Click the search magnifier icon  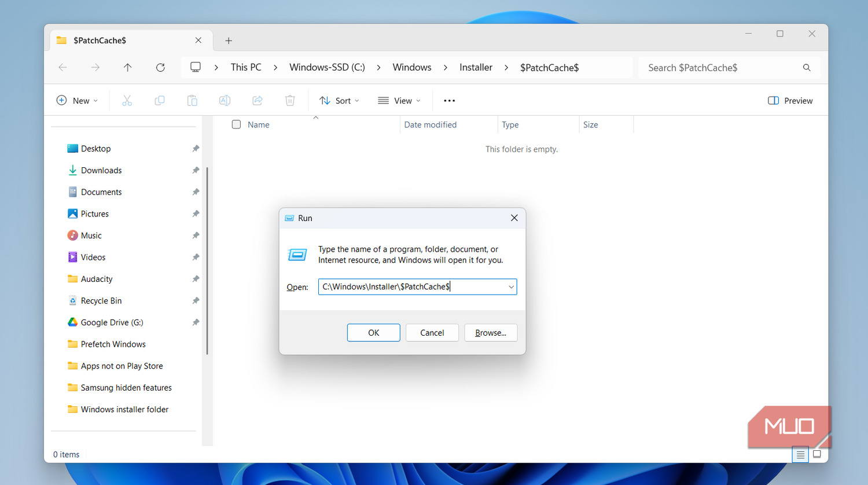[807, 68]
